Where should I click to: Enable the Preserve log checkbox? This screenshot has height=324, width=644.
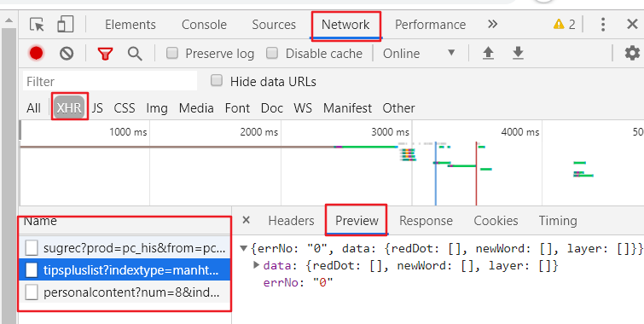(x=172, y=53)
